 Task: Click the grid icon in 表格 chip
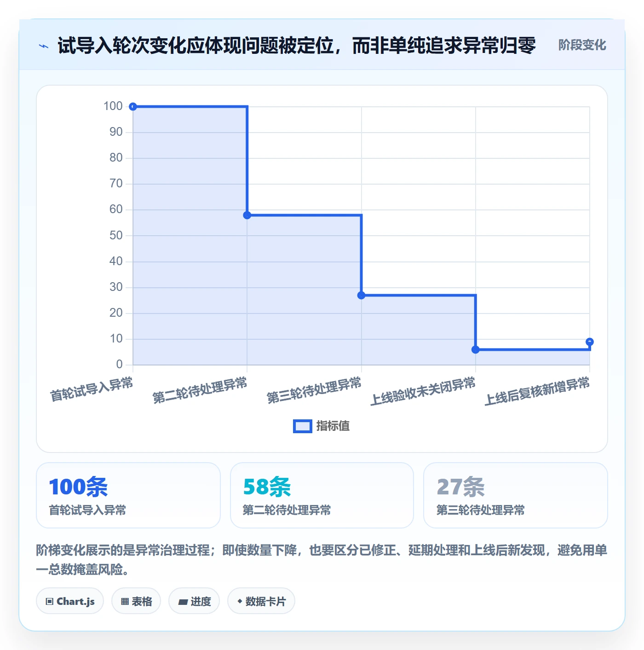click(125, 602)
